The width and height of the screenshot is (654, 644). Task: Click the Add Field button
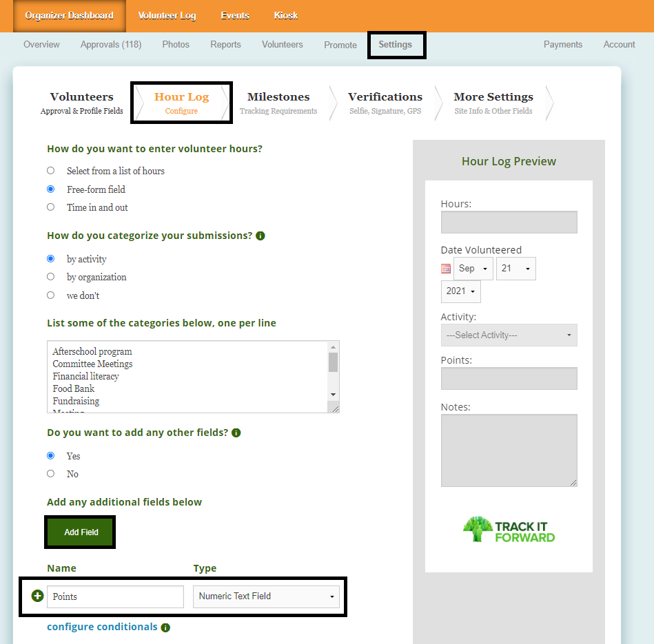click(x=81, y=532)
